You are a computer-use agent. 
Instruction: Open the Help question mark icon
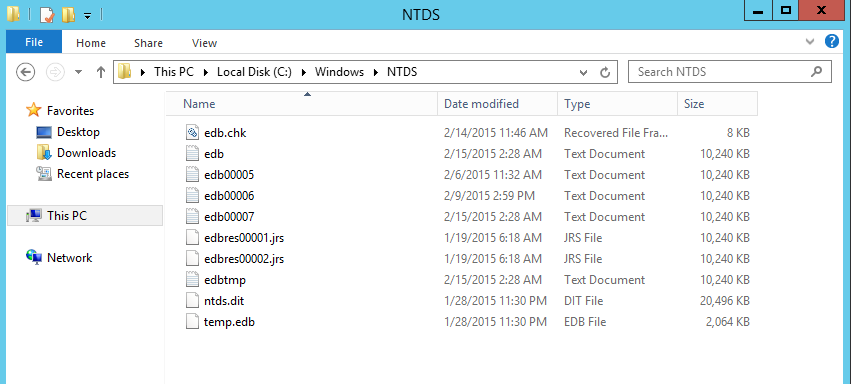pyautogui.click(x=831, y=42)
